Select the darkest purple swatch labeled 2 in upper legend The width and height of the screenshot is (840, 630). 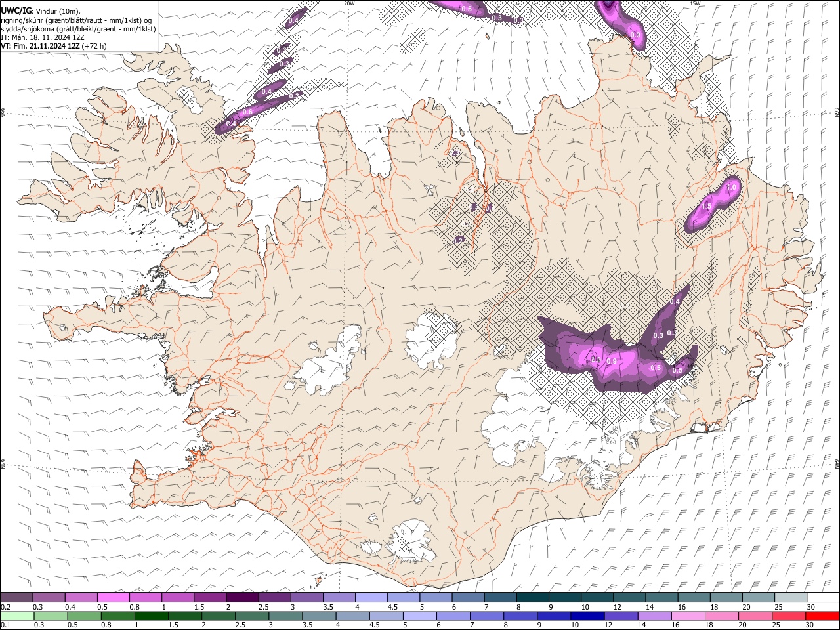[242, 598]
